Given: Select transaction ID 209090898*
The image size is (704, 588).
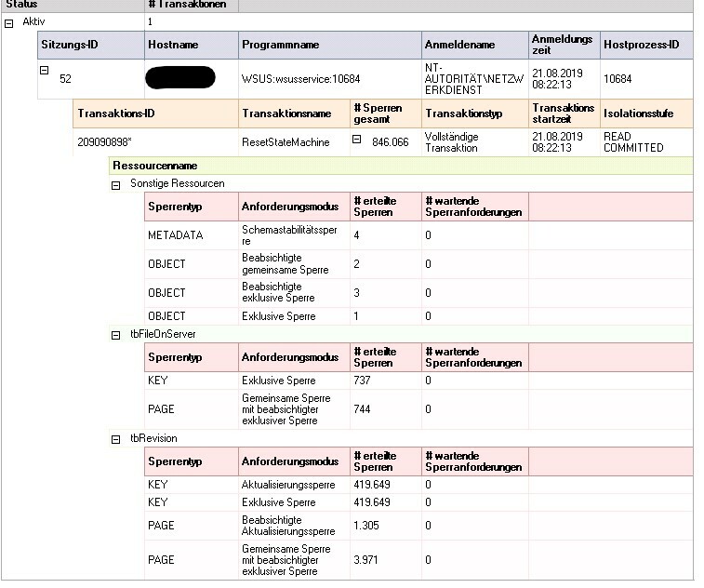Looking at the screenshot, I should 104,142.
